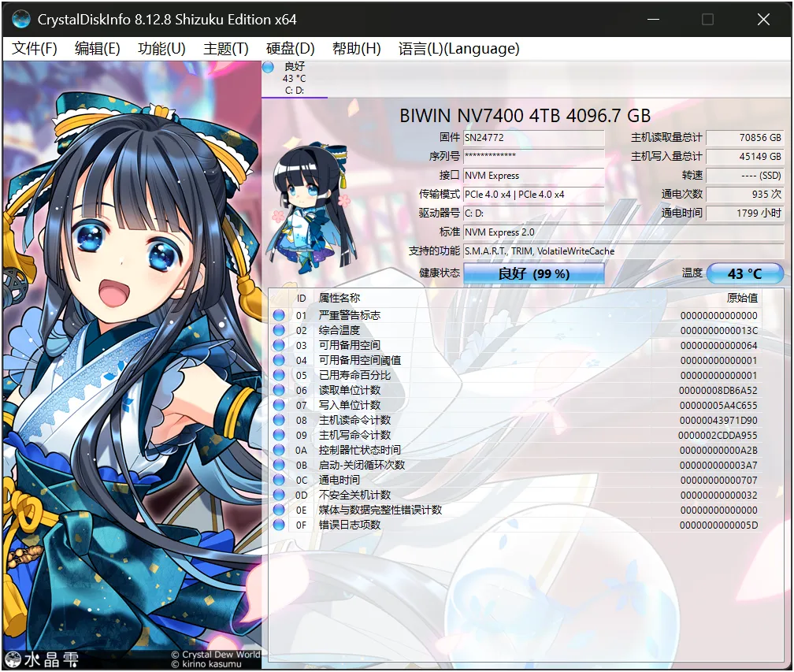The height and width of the screenshot is (672, 794).
Task: Click the CrystalDiskInfo app icon in title bar
Action: 20,19
